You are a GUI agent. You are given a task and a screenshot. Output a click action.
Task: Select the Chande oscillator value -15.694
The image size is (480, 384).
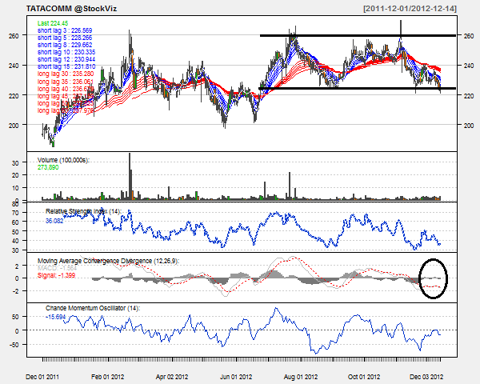56,317
